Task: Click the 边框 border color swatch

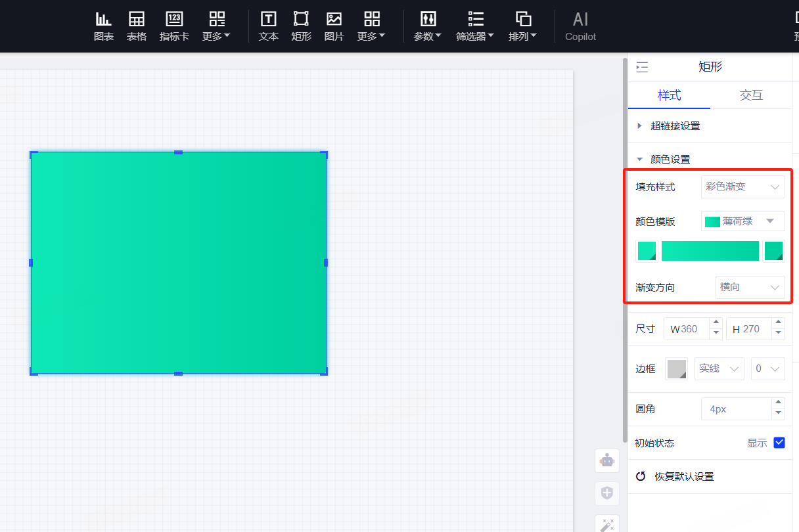Action: (677, 368)
